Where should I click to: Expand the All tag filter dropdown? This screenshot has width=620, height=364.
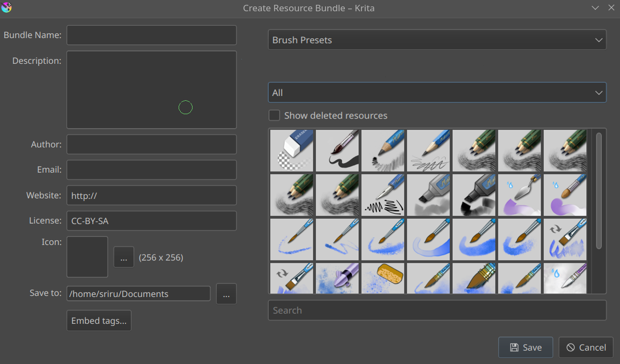437,93
